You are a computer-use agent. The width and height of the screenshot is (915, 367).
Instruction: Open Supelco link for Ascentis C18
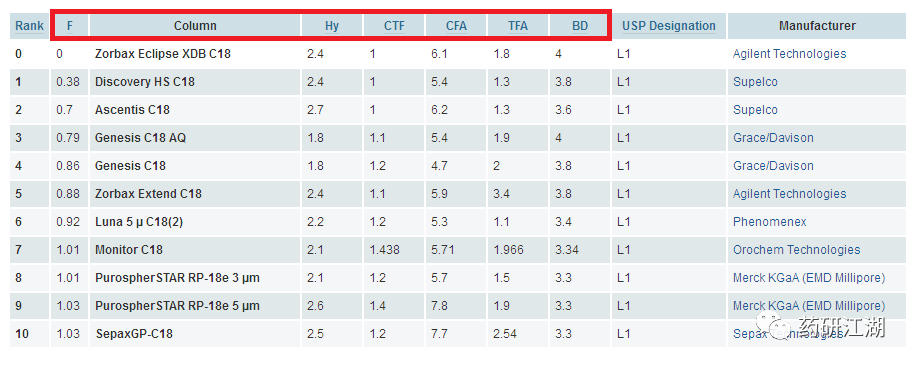point(755,110)
